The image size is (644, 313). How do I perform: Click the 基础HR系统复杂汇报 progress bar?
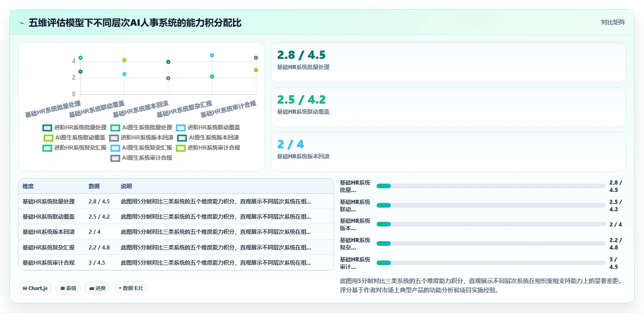[x=491, y=243]
